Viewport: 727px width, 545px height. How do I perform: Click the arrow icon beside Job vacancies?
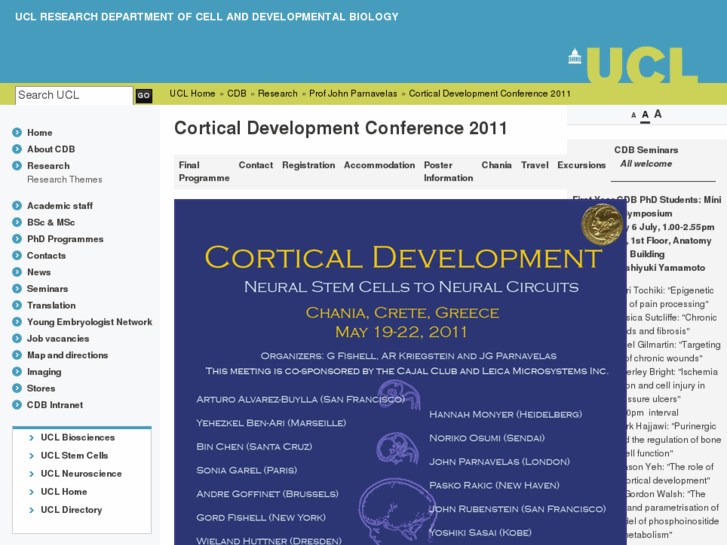(17, 338)
